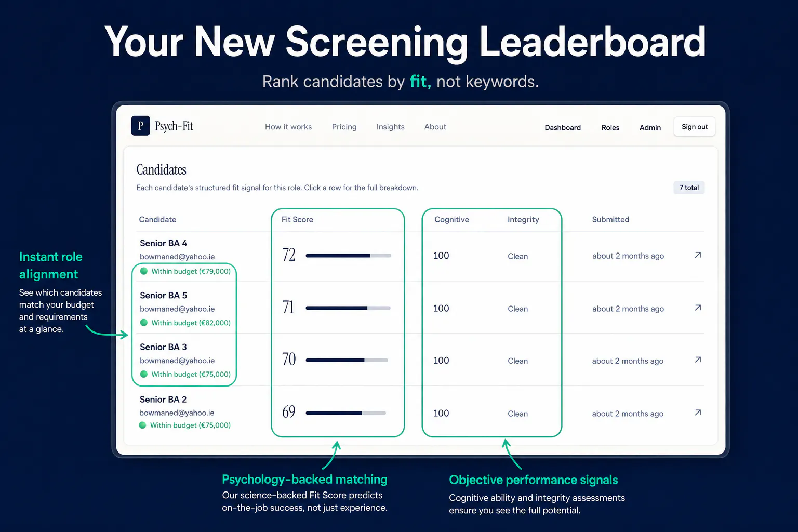Go to the Pricing page
This screenshot has height=532, width=798.
(344, 127)
